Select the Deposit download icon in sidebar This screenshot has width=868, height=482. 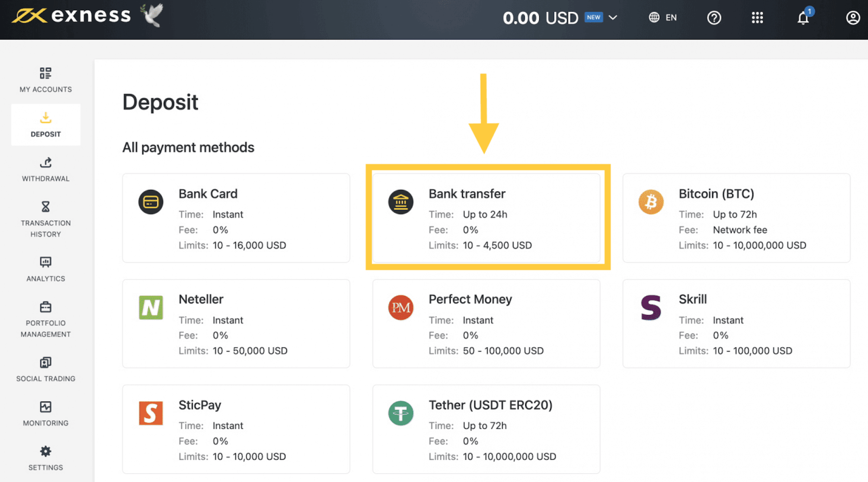pyautogui.click(x=46, y=118)
